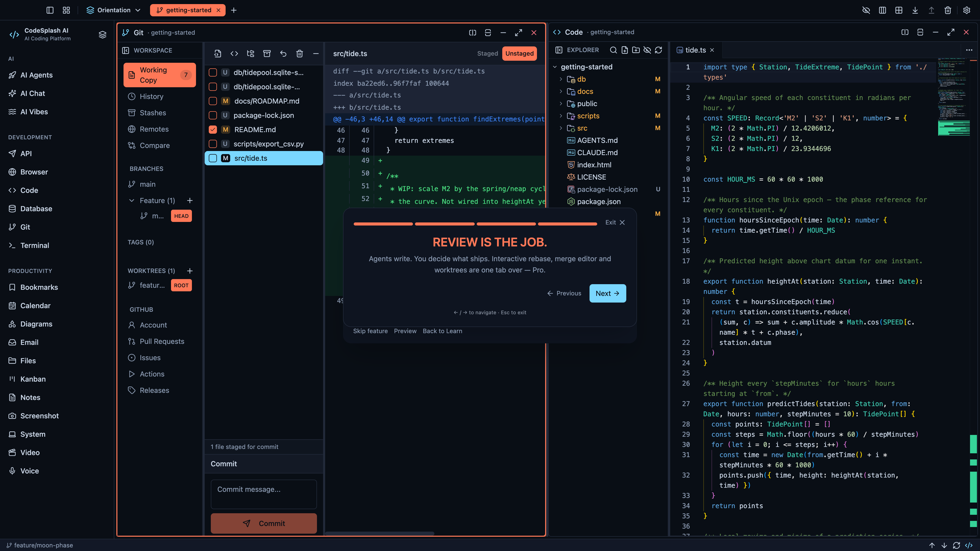Click the diff horizontal scrollbar
This screenshot has height=551, width=980.
click(x=380, y=533)
